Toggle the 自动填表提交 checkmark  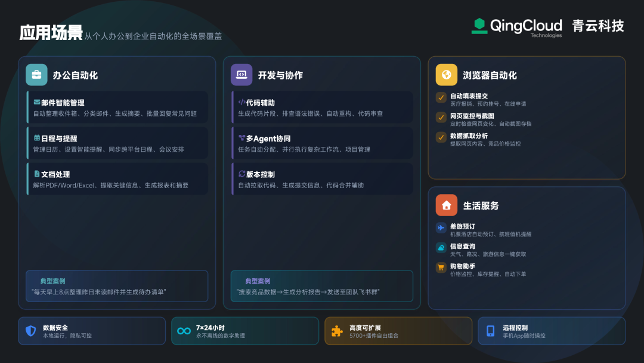point(441,97)
